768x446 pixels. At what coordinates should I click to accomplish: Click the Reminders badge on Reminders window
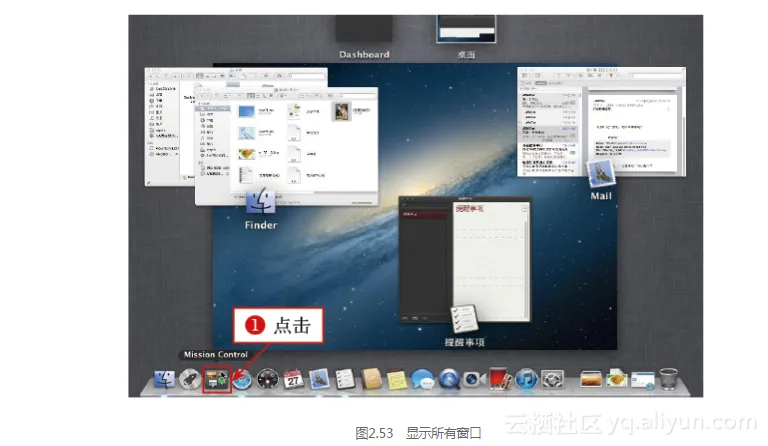pos(464,318)
